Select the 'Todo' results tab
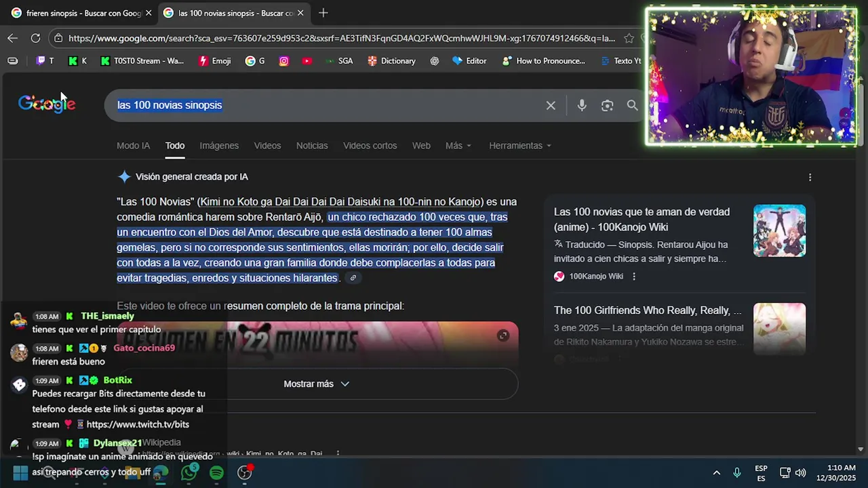The height and width of the screenshot is (488, 868). click(175, 146)
